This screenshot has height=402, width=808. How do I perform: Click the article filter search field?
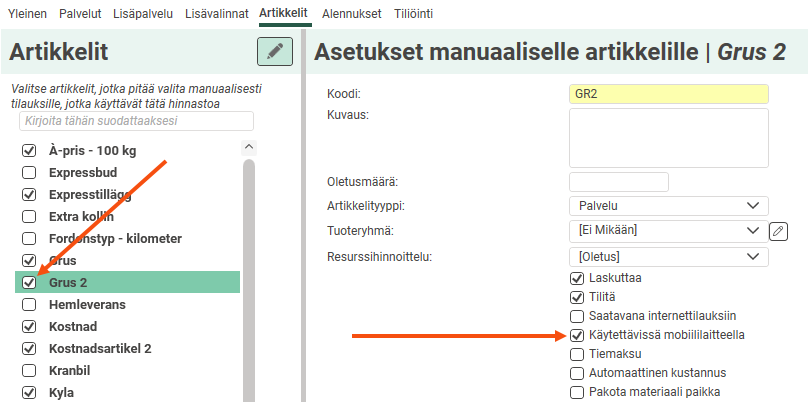136,121
